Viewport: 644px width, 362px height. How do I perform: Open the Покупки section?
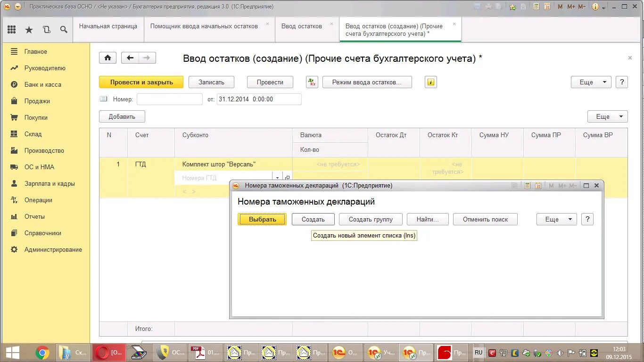click(36, 117)
